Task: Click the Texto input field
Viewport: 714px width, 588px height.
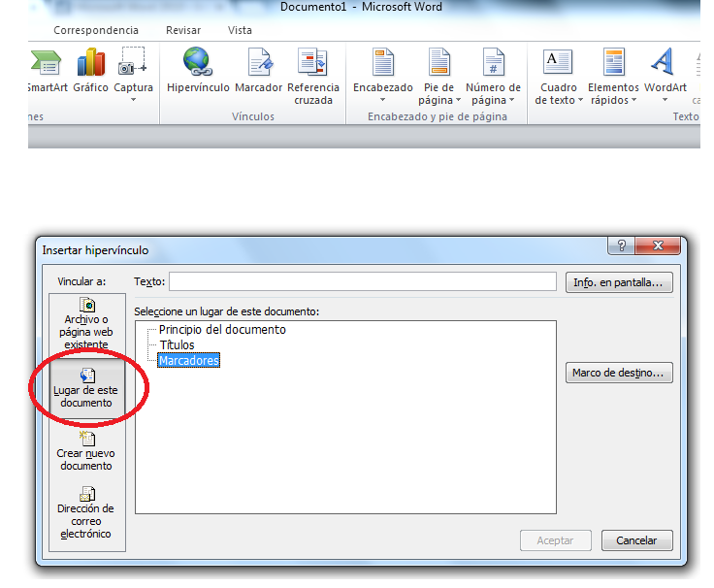Action: [x=363, y=281]
